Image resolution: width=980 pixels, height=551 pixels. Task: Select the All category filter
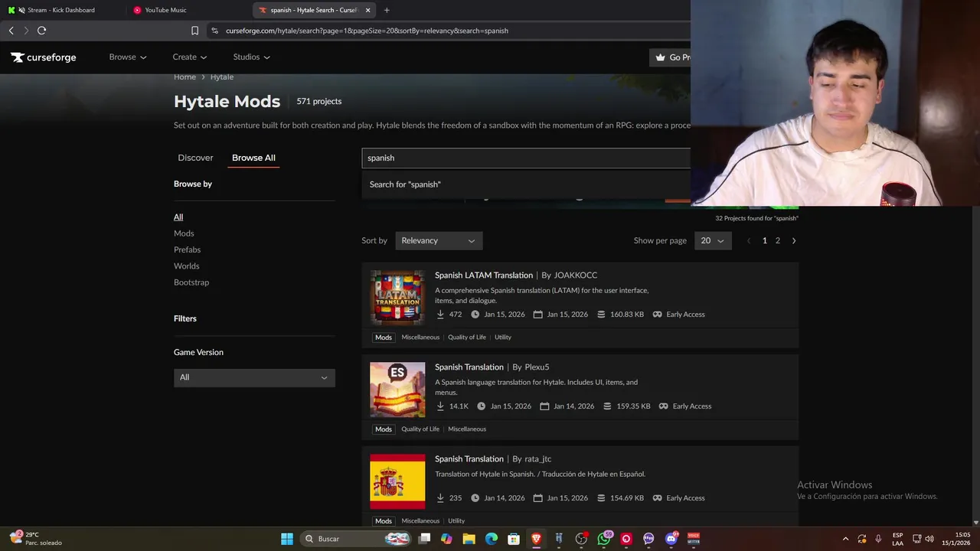(178, 217)
